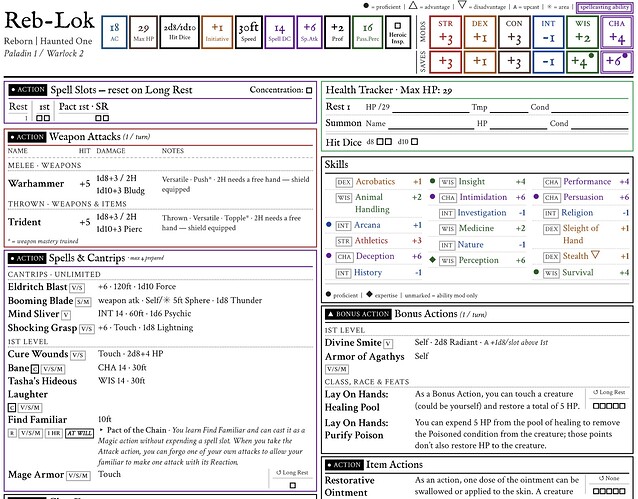This screenshot has width=638, height=499.
Task: Click the 16 Pass.Perc box
Action: pyautogui.click(x=367, y=33)
